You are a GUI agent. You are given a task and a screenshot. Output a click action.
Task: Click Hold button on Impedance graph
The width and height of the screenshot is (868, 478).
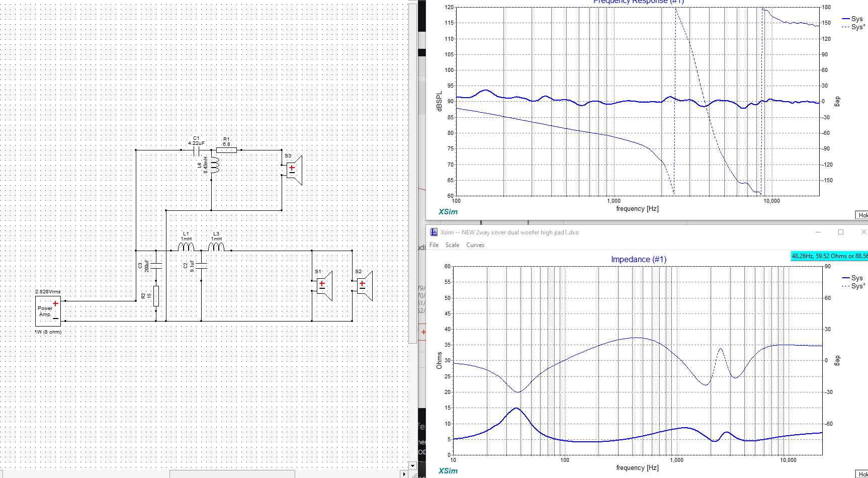pyautogui.click(x=862, y=474)
